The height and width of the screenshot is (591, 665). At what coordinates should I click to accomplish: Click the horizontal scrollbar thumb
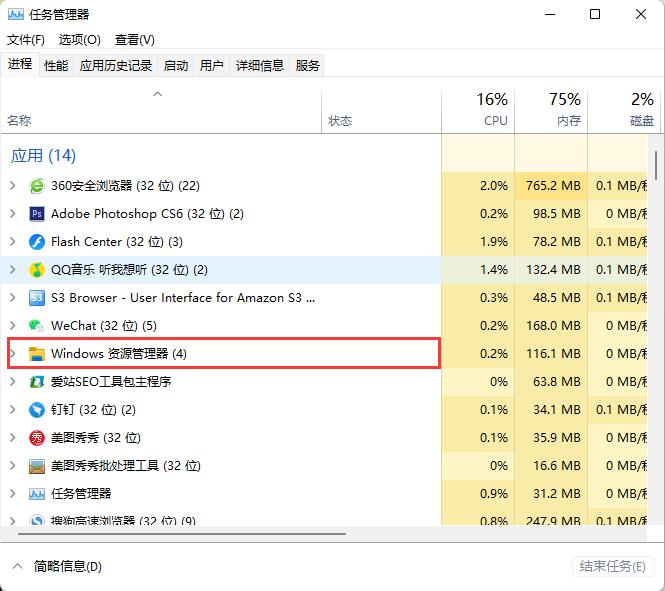[182, 533]
